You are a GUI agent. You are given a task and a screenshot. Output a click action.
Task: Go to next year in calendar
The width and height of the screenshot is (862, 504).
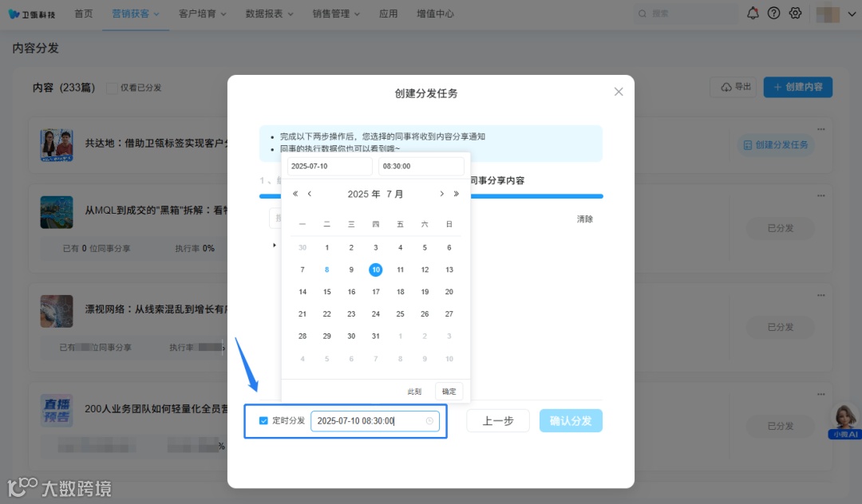(456, 194)
